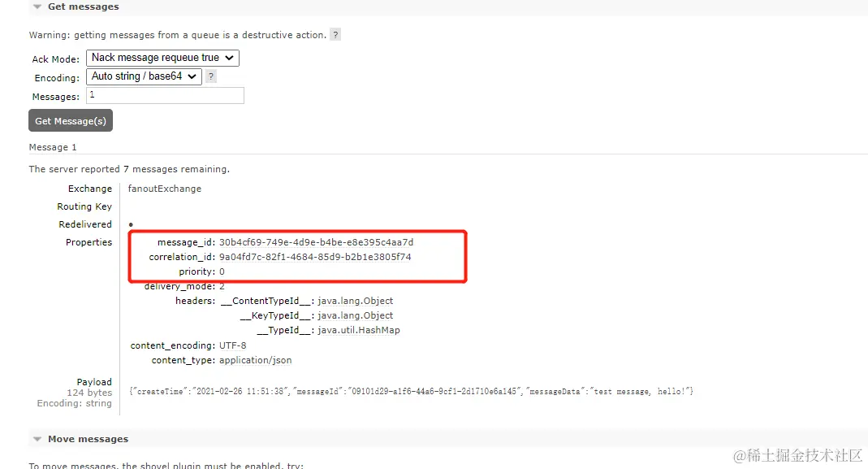Open the Ack Mode dropdown
The height and width of the screenshot is (469, 868).
162,58
